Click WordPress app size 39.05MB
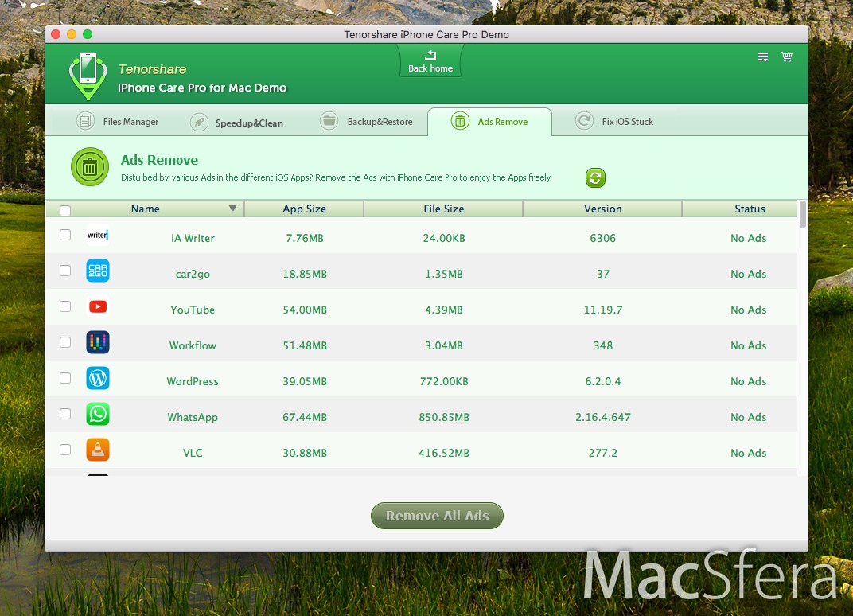 click(305, 381)
